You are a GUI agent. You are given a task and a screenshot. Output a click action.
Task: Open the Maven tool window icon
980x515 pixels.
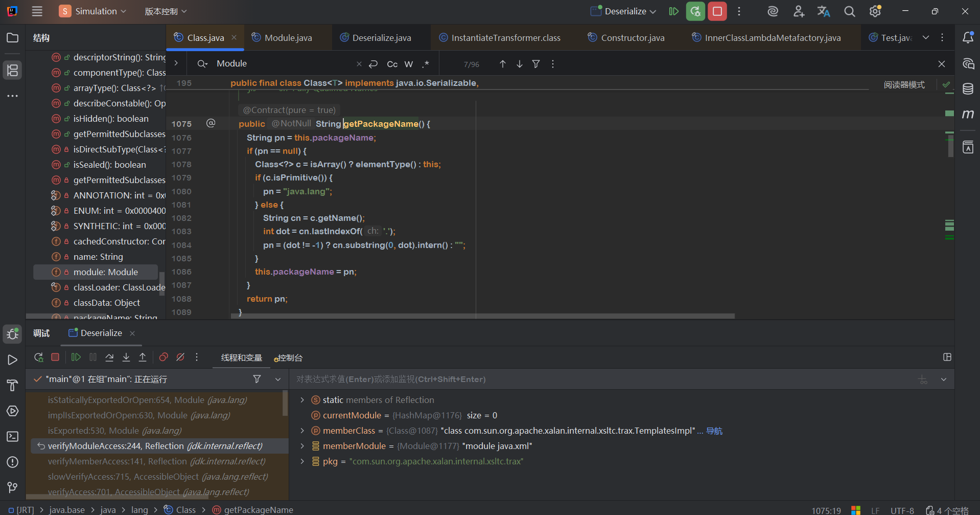coord(968,114)
